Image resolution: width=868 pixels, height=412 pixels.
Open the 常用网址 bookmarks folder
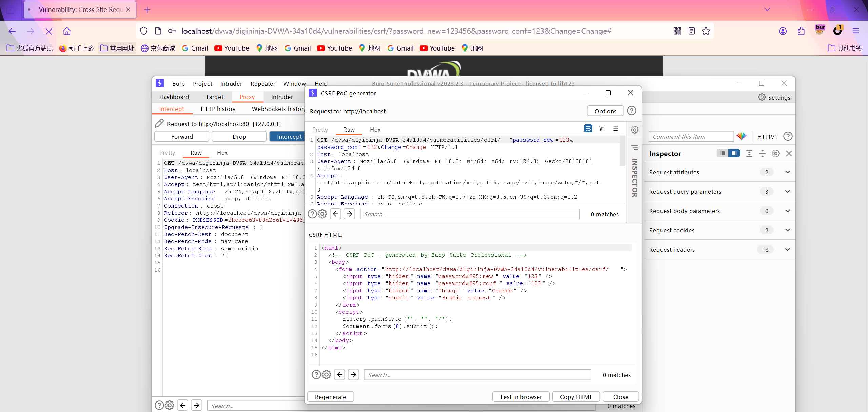[x=117, y=48]
